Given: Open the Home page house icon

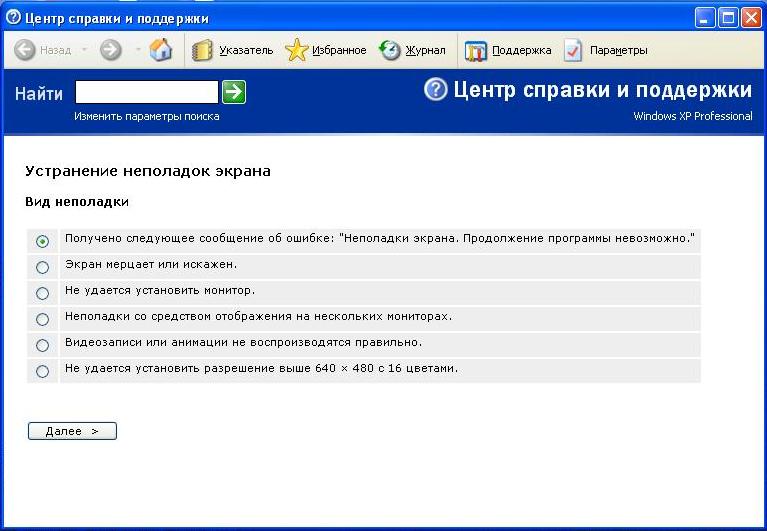Looking at the screenshot, I should point(161,50).
